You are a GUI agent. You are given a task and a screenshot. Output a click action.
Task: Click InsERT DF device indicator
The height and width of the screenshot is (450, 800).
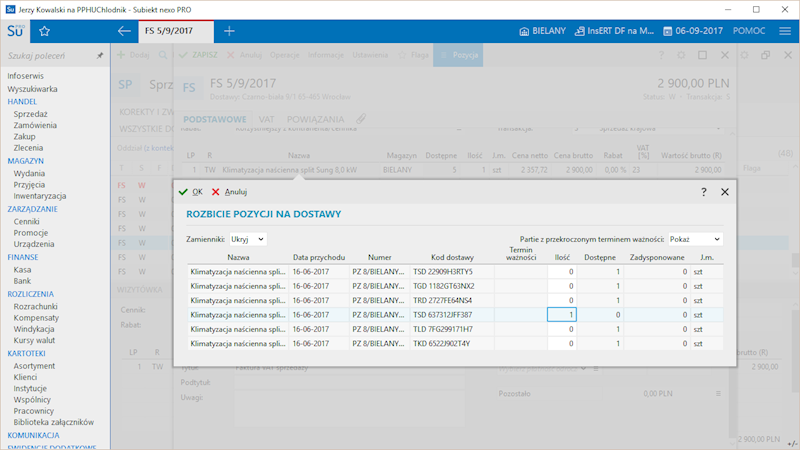click(x=614, y=31)
